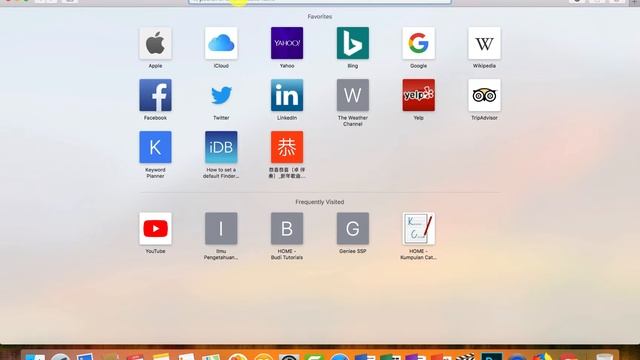The height and width of the screenshot is (360, 640).
Task: Visit the Facebook favorite
Action: click(155, 95)
